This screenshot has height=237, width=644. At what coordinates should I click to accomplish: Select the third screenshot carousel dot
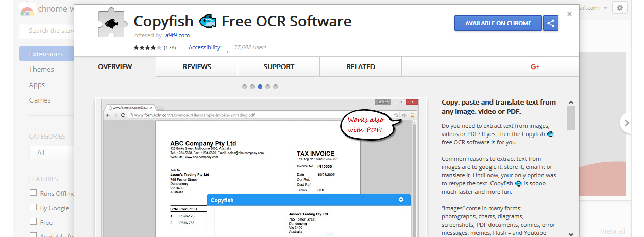pyautogui.click(x=260, y=87)
